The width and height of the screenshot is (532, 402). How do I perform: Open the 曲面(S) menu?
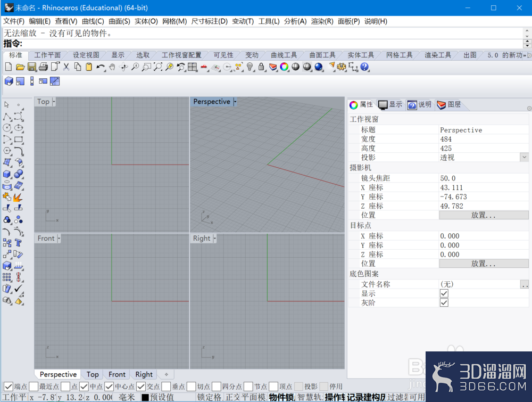119,21
